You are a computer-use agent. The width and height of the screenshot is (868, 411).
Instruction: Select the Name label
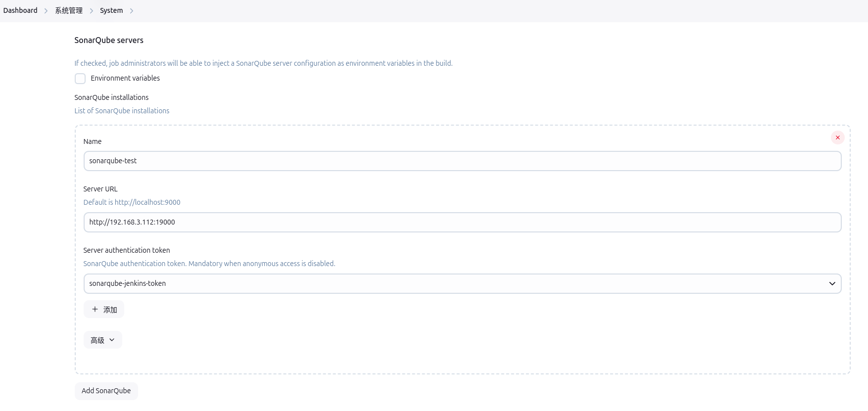[93, 141]
